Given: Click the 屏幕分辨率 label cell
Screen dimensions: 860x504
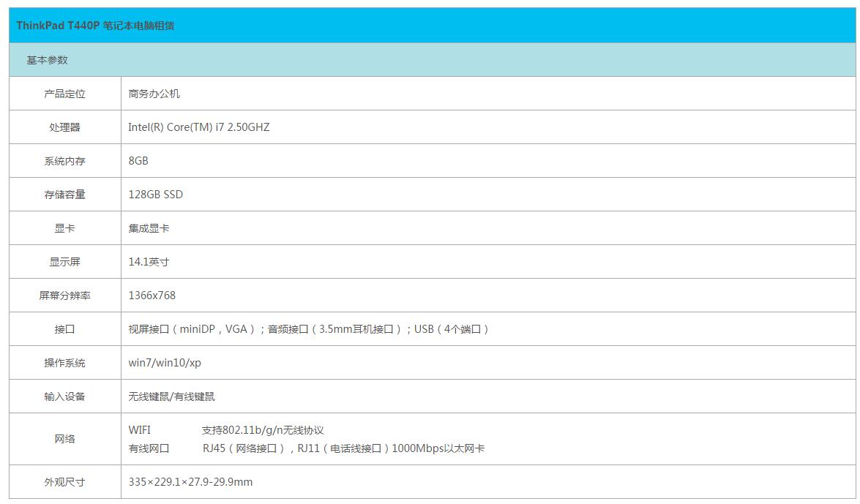Looking at the screenshot, I should (65, 296).
